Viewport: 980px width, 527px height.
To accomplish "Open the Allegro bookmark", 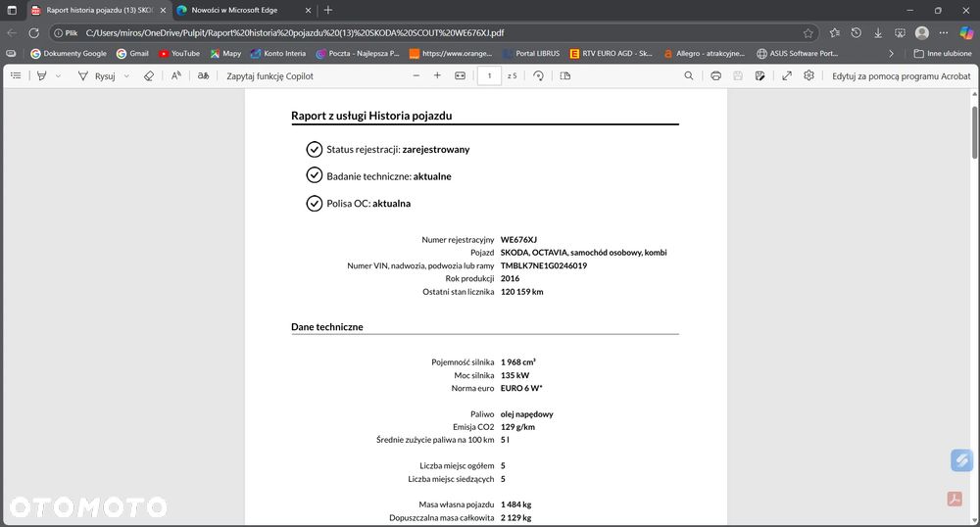I will click(705, 54).
